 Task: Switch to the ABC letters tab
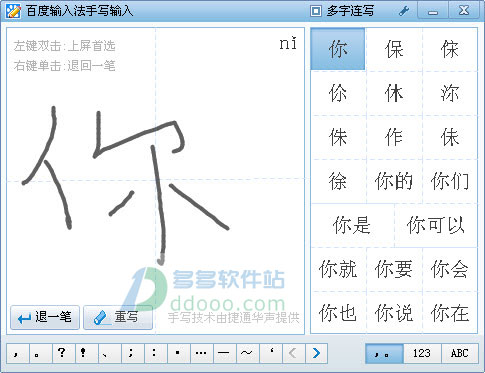pos(460,353)
